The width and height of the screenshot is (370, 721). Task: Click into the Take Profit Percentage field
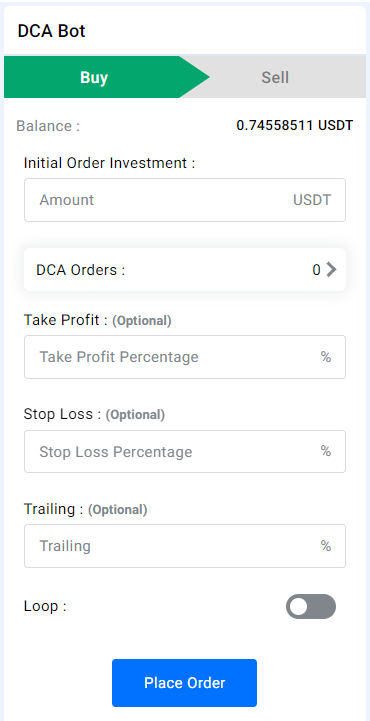pos(185,357)
